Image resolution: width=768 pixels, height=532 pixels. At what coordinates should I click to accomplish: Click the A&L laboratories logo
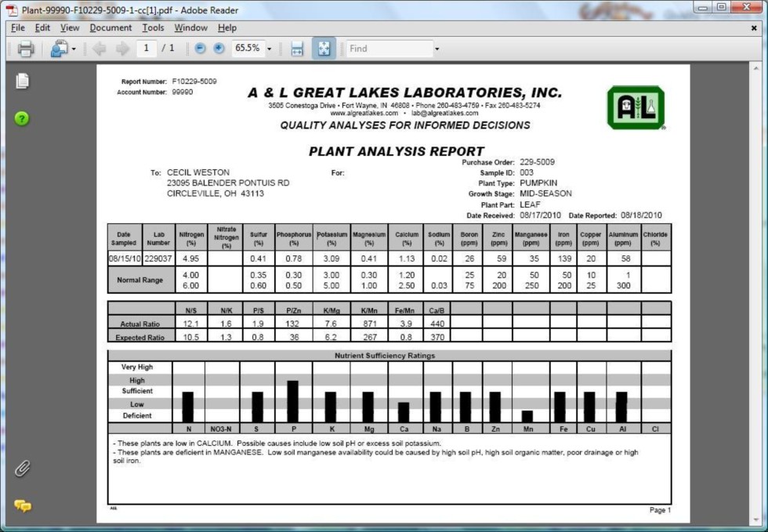(x=636, y=108)
